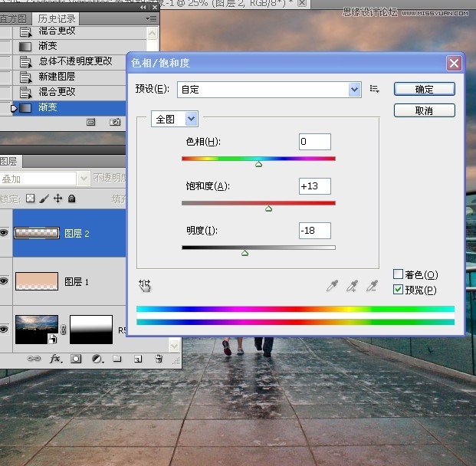Select the subtract-from-sample eyedropper (minus)
Viewport: 476px width, 466px height.
(x=372, y=286)
